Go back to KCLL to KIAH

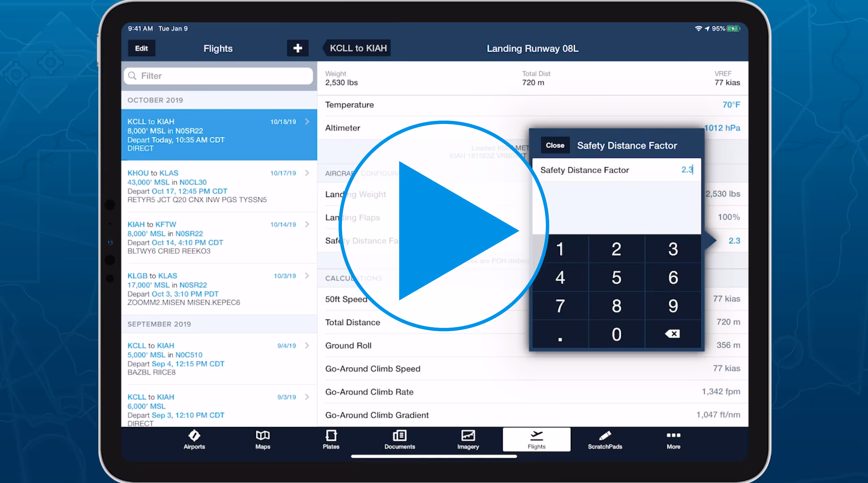coord(357,48)
